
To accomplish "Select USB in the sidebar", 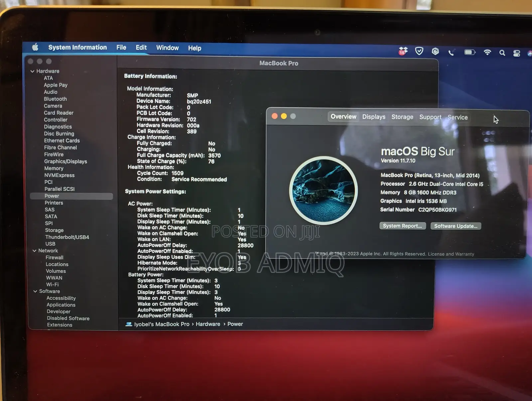I will pyautogui.click(x=51, y=244).
